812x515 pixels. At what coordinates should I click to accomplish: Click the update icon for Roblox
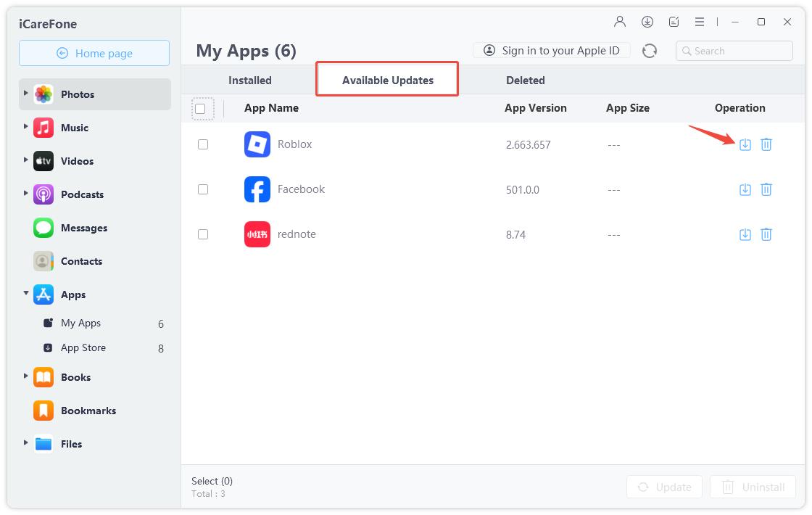pyautogui.click(x=745, y=144)
